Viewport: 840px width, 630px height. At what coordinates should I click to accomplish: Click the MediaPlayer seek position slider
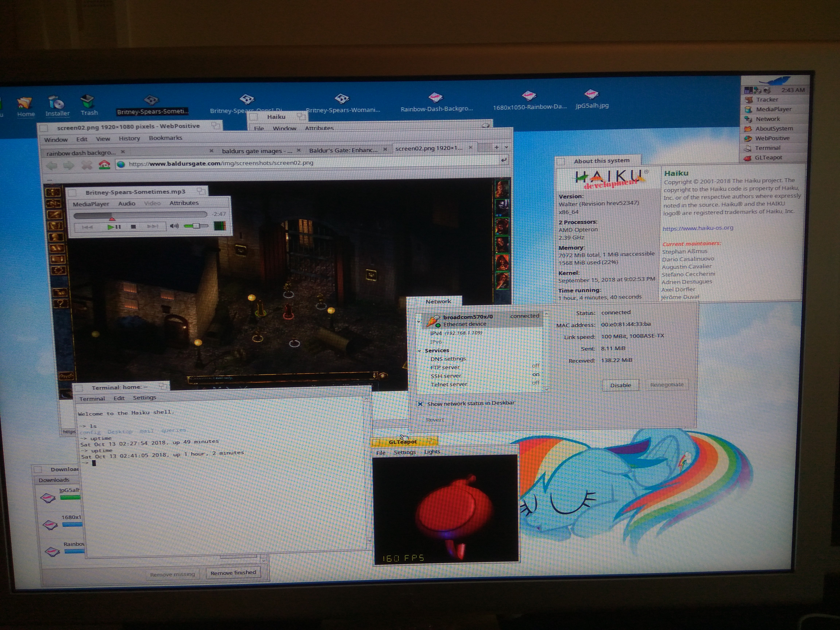140,215
